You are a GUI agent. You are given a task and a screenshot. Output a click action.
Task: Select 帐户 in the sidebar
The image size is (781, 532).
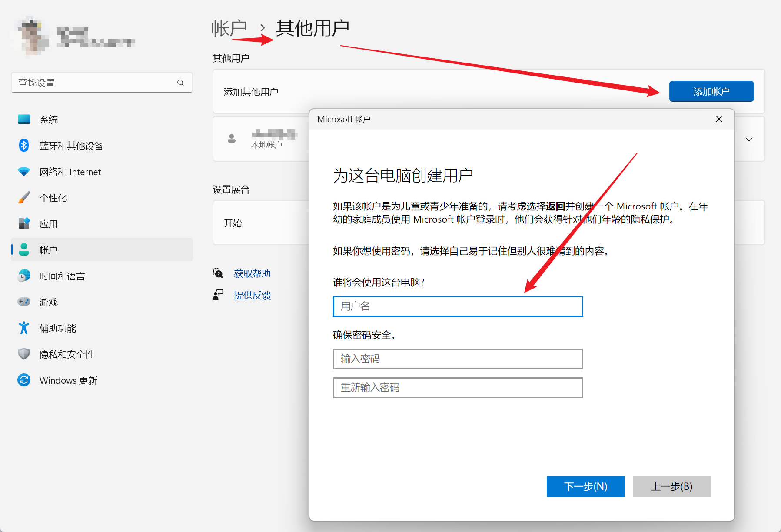coord(49,250)
